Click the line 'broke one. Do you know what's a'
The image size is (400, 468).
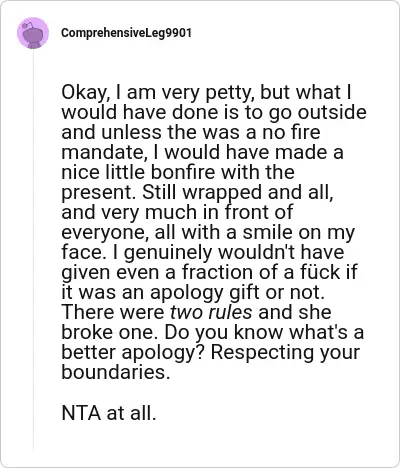tap(212, 333)
